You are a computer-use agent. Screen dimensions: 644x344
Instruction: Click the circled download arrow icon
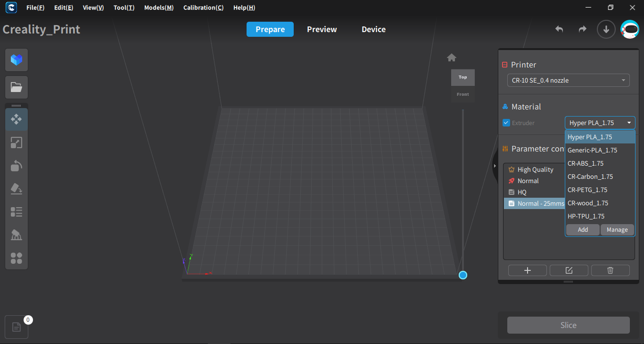[x=606, y=29]
